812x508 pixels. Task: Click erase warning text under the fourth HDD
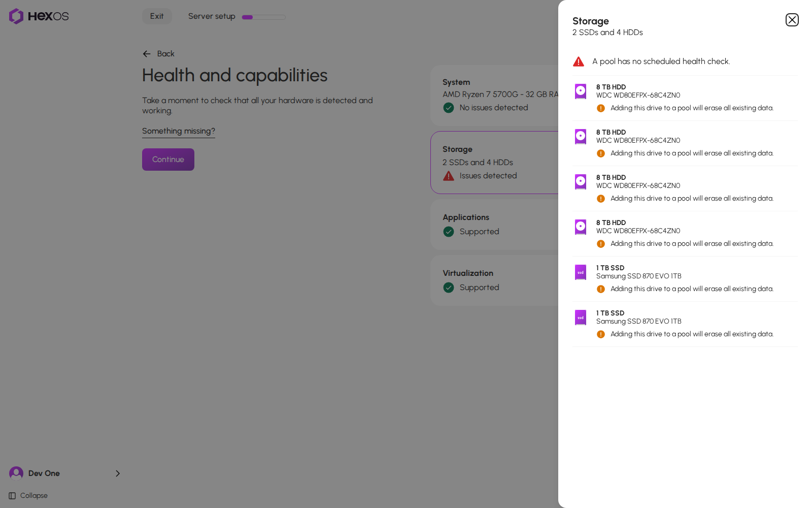[692, 244]
